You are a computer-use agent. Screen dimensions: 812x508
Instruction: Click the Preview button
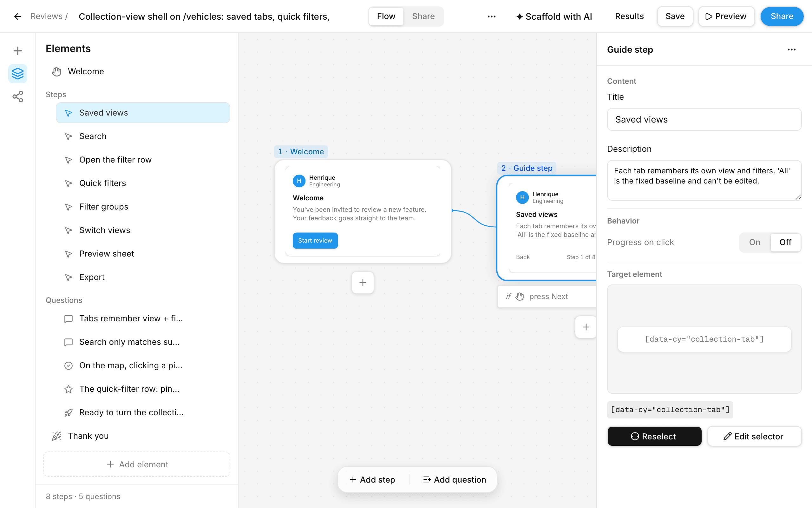[x=726, y=17]
